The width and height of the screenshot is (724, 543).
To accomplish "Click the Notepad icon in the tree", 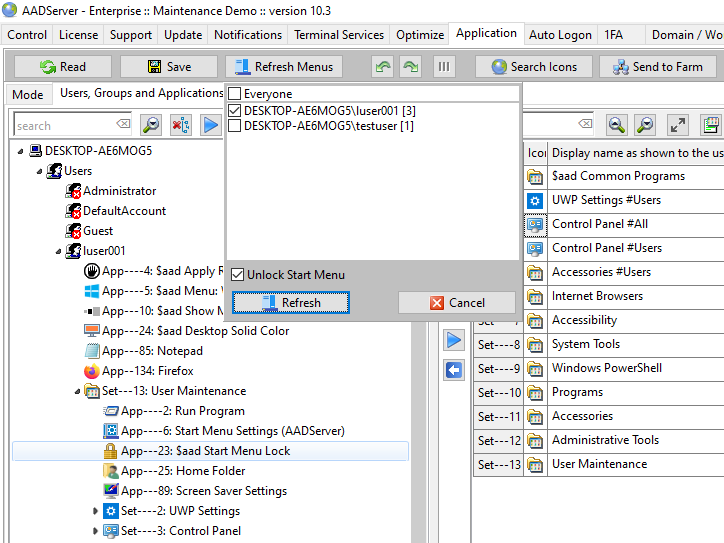I will click(92, 351).
